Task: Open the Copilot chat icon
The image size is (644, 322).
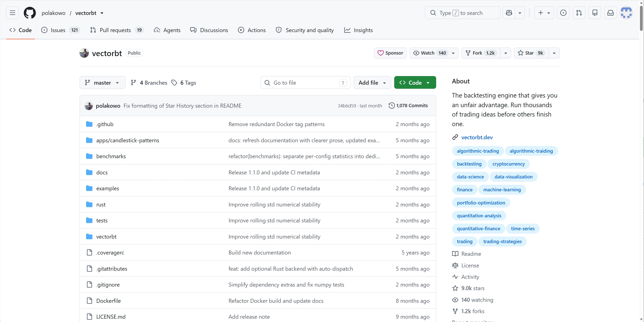Action: pyautogui.click(x=509, y=13)
